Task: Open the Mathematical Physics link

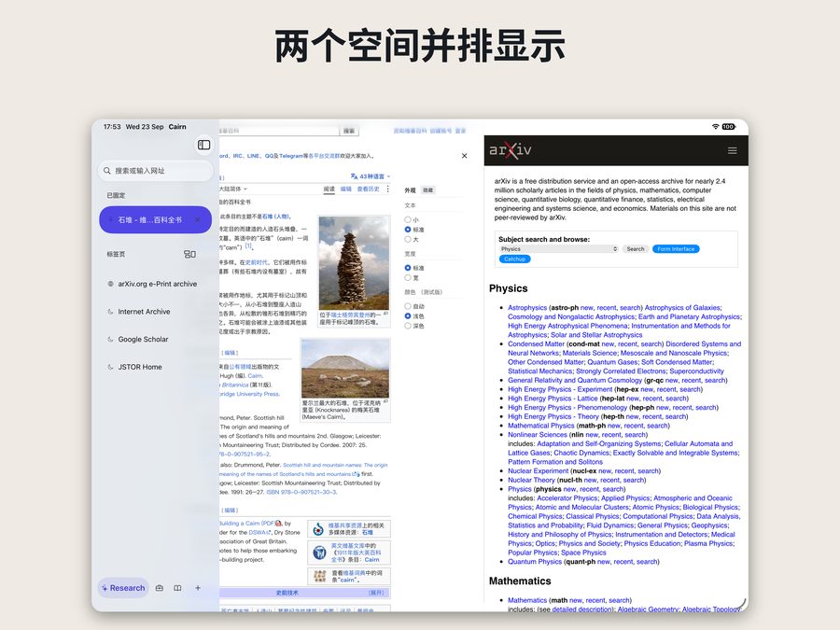Action: click(541, 426)
